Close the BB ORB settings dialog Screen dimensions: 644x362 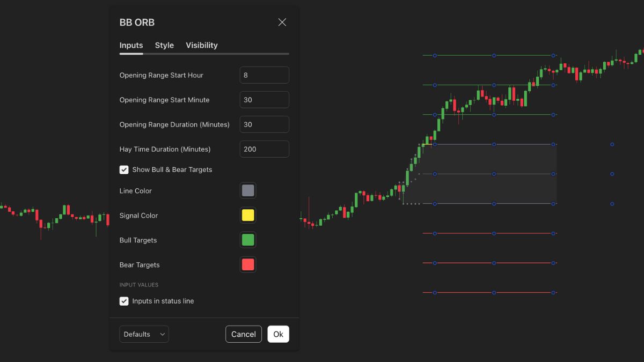click(282, 22)
